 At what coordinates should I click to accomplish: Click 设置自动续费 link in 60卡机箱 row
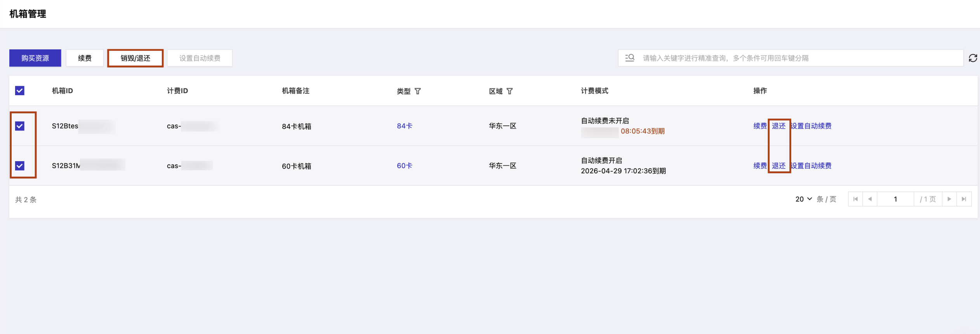811,166
